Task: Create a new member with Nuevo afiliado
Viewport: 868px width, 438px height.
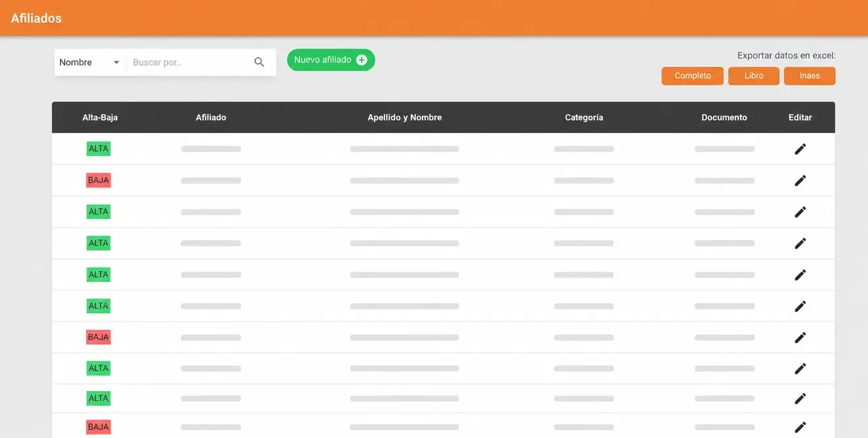Action: pos(331,60)
